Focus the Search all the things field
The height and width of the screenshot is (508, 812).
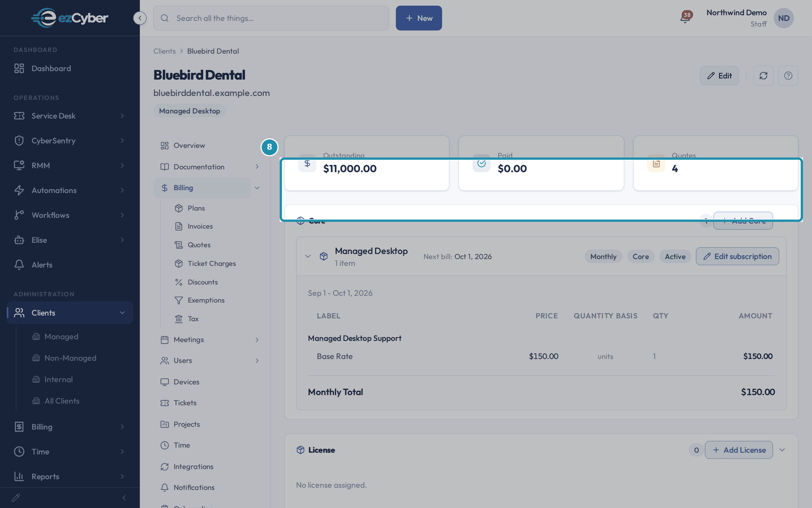tap(271, 18)
